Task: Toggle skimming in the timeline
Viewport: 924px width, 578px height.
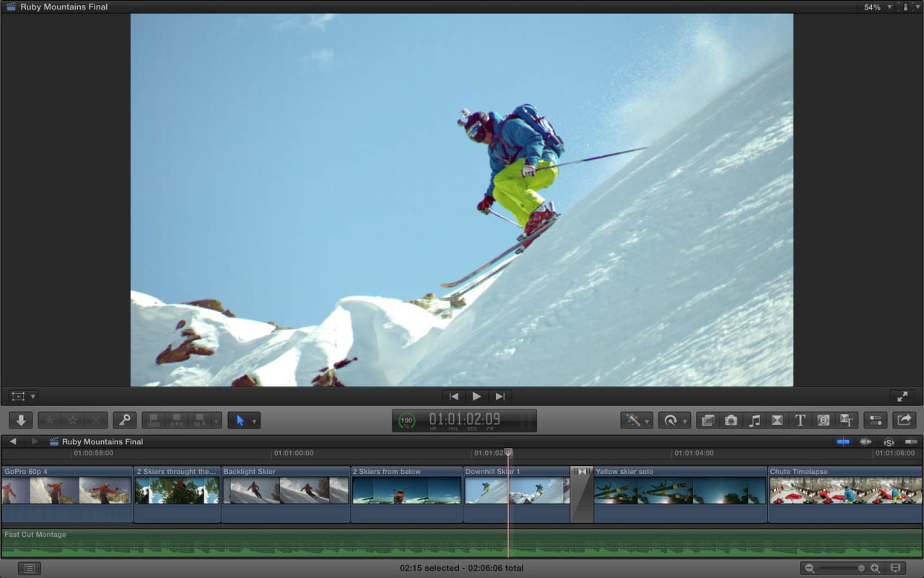Action: pyautogui.click(x=843, y=441)
